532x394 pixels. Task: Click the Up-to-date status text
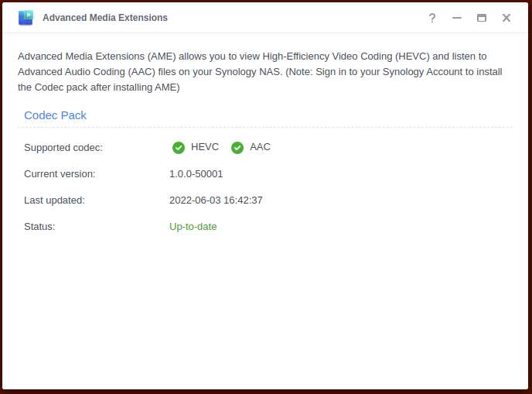click(193, 227)
